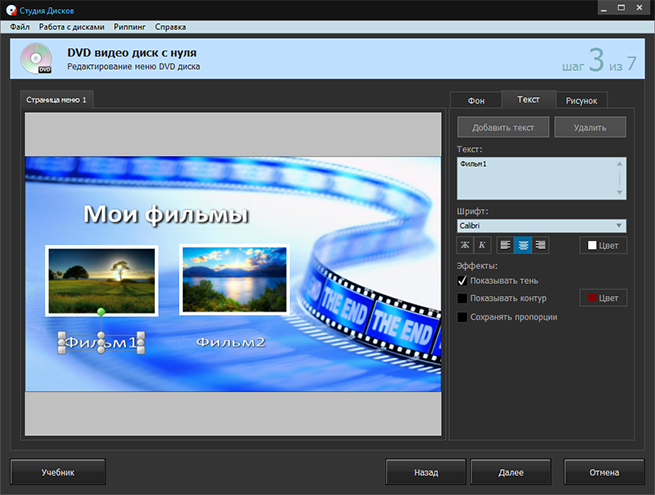Open the Риппинг menu

133,26
